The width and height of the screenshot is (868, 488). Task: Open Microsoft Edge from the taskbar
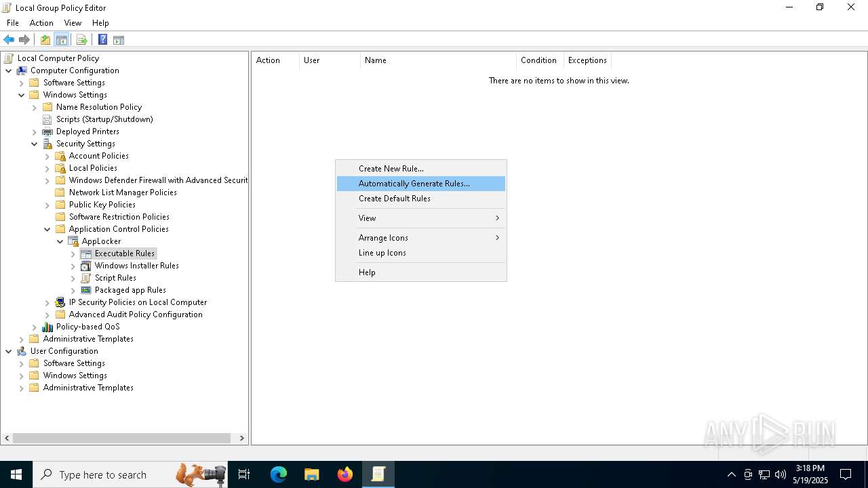[x=279, y=474]
